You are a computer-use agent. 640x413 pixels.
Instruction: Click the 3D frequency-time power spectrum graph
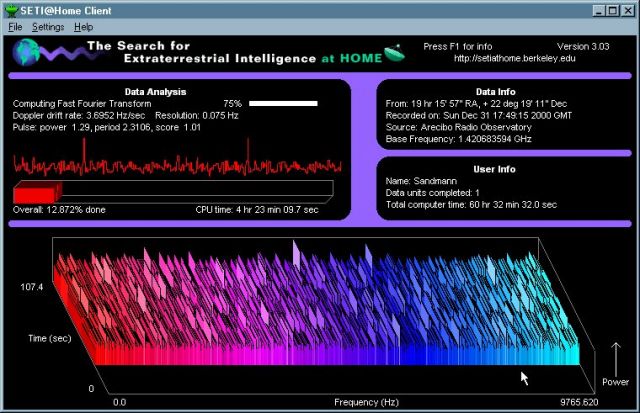coord(322,314)
